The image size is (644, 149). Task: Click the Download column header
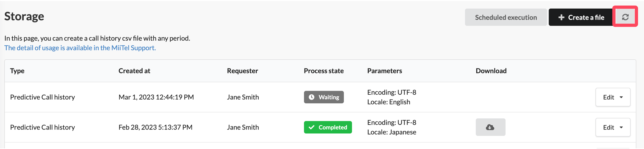tap(491, 71)
